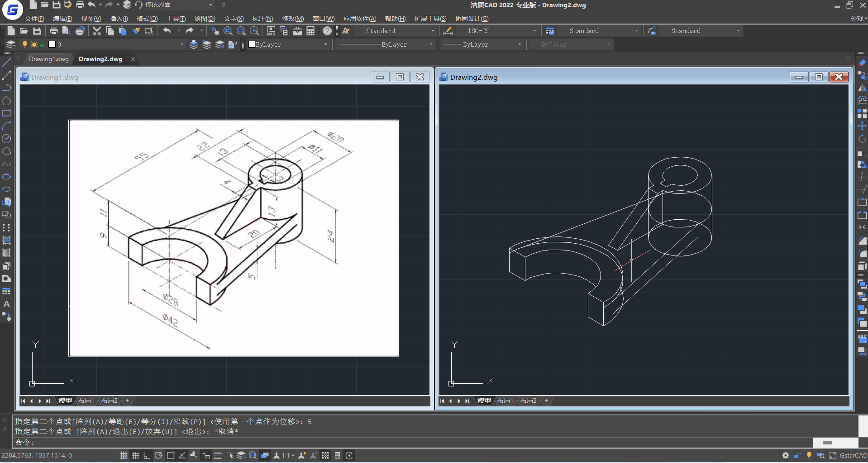Click the Erase tool in right toolbar
Screen dimensions: 868x463
pos(862,63)
